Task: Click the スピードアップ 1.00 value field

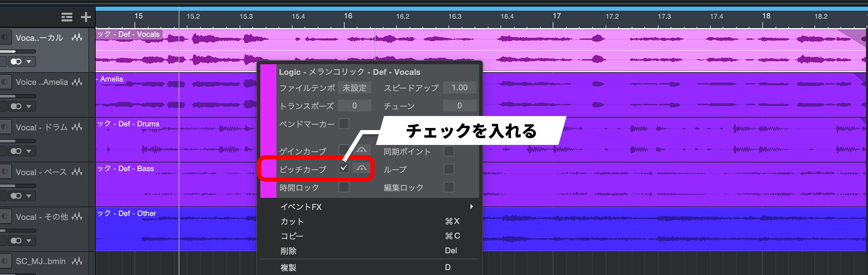Action: 460,88
